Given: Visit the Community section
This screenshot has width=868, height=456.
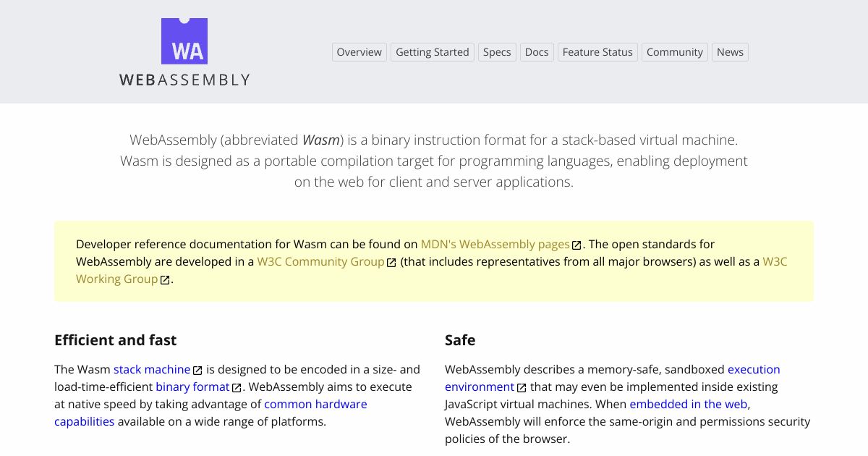Looking at the screenshot, I should 674,52.
